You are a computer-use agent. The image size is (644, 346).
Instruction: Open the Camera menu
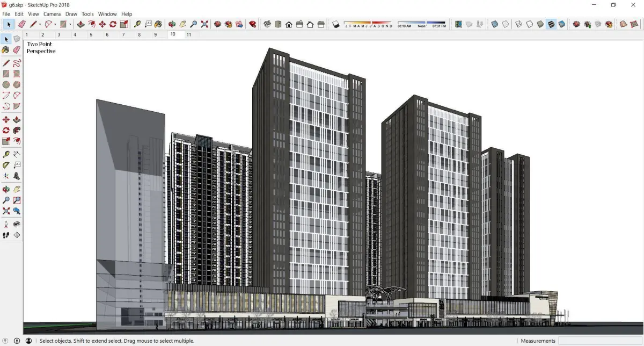tap(52, 14)
